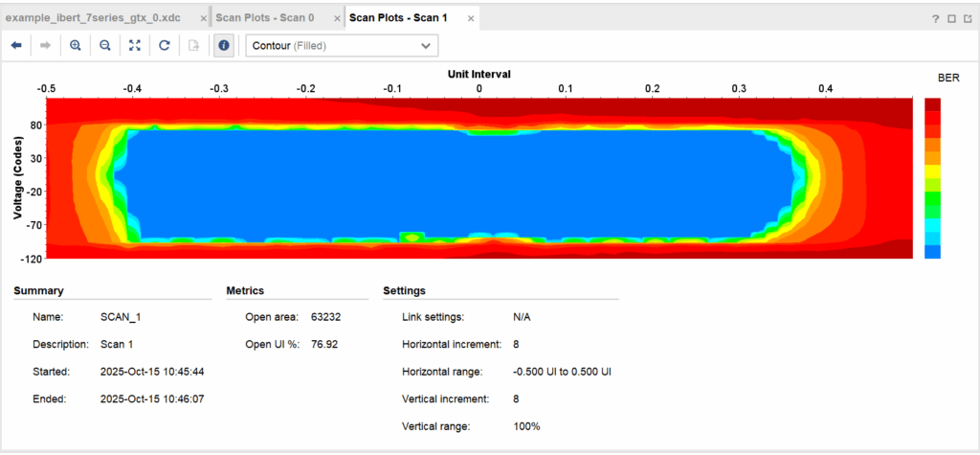The image size is (980, 455).
Task: Click the forward arrow in the toolbar
Action: (44, 45)
